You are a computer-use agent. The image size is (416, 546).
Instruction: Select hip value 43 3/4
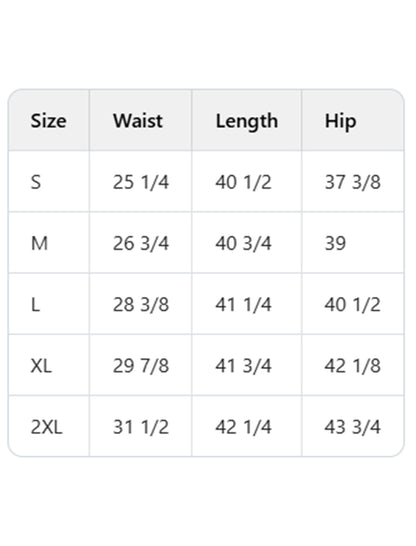point(353,427)
